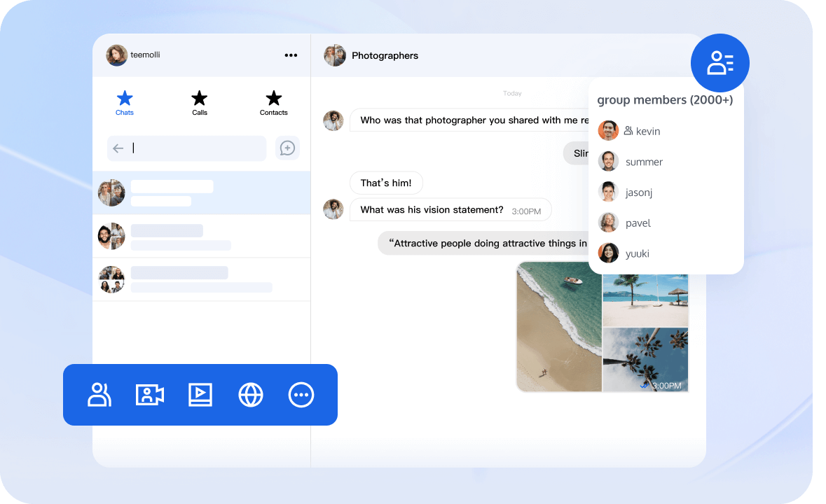Start a new chat with the plus bubble icon
Image resolution: width=826 pixels, height=504 pixels.
click(x=287, y=148)
